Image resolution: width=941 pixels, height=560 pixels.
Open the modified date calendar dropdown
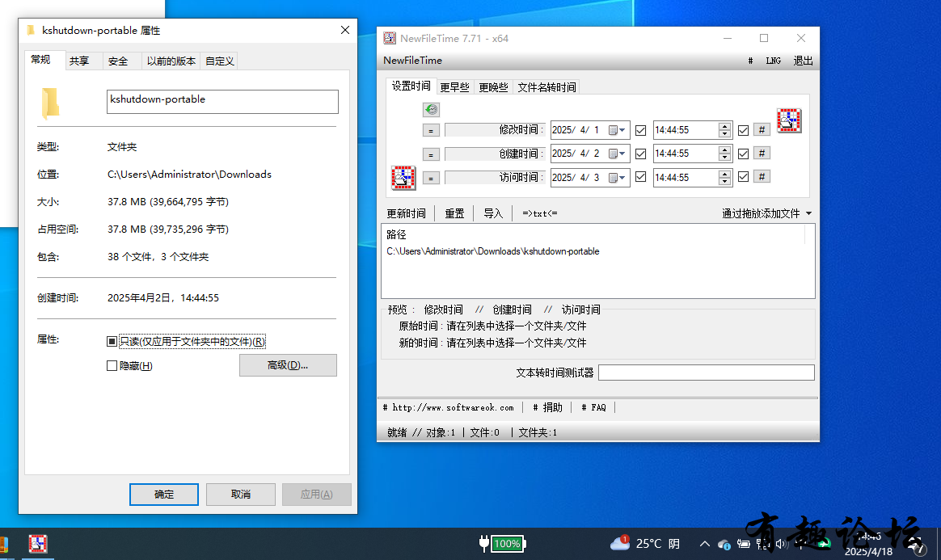tap(617, 130)
